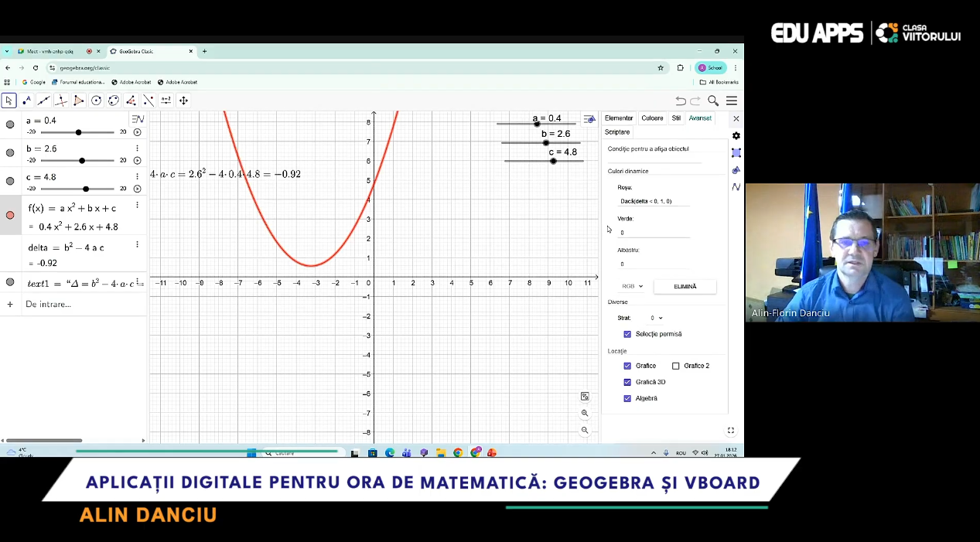Close the properties panel

click(736, 119)
